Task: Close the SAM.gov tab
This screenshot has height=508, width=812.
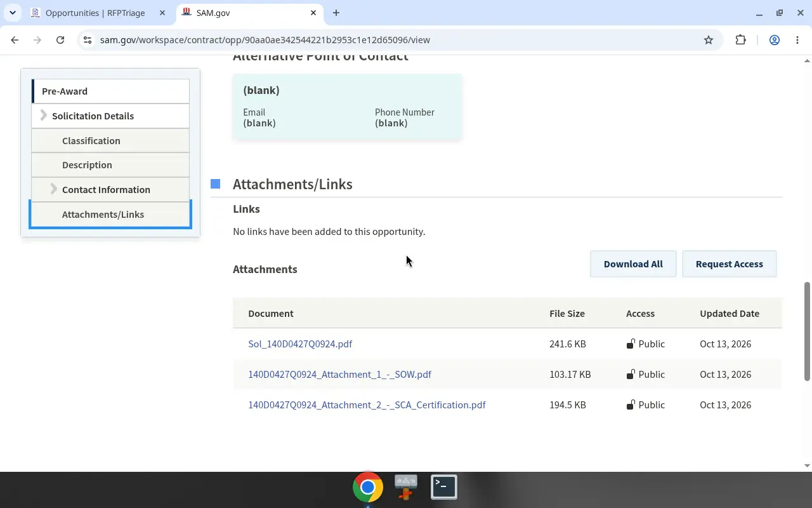Action: tap(313, 13)
